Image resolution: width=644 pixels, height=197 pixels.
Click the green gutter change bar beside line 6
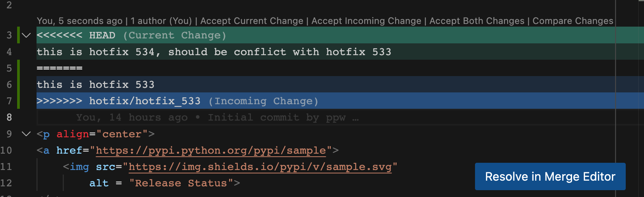tap(19, 85)
